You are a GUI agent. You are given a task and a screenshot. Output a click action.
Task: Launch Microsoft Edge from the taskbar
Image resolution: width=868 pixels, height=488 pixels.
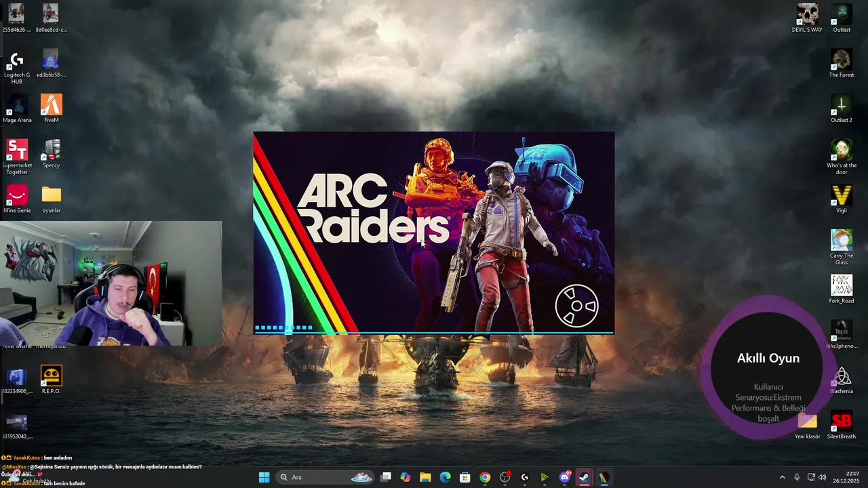(445, 477)
